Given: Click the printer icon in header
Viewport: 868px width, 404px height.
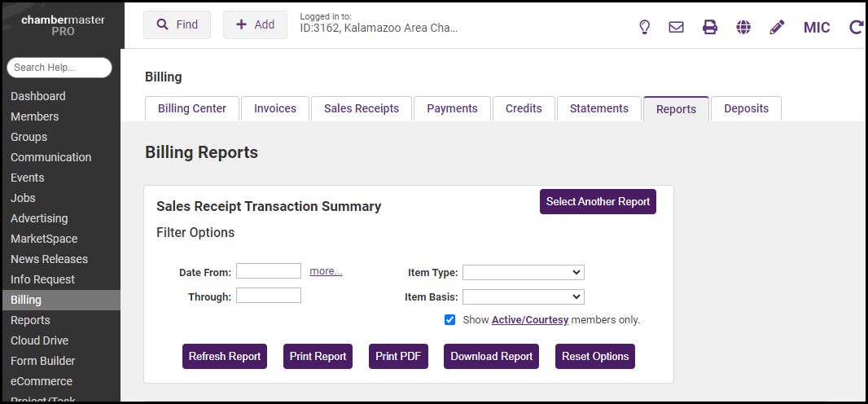Looking at the screenshot, I should [x=710, y=27].
